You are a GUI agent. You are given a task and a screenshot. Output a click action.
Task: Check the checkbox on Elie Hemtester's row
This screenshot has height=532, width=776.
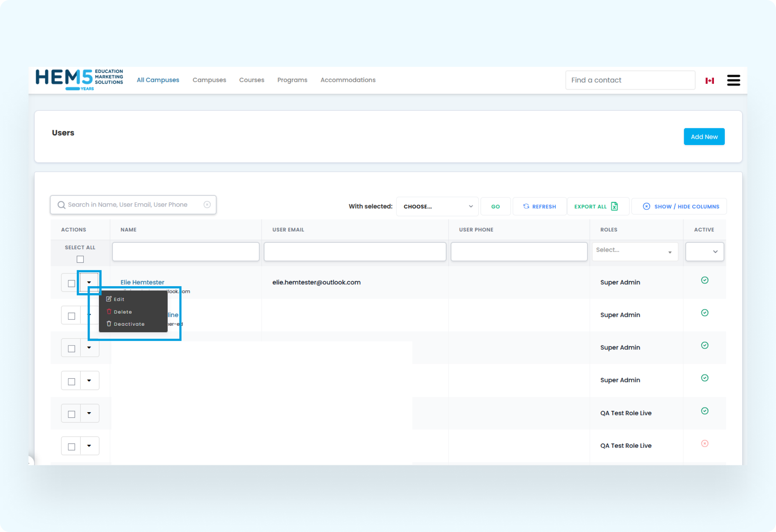click(x=71, y=283)
